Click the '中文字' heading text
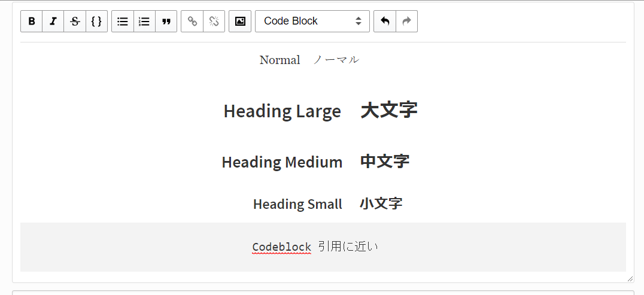644x295 pixels. coord(385,161)
